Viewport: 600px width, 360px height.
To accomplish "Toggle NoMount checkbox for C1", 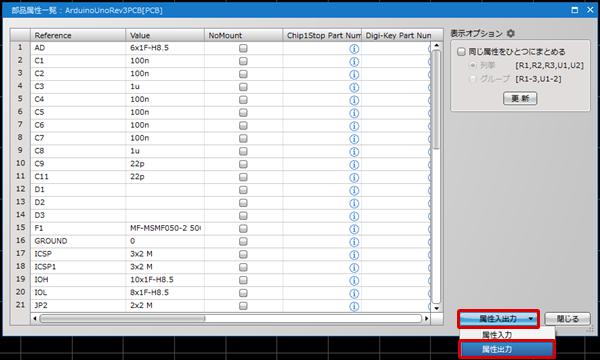I will (243, 61).
